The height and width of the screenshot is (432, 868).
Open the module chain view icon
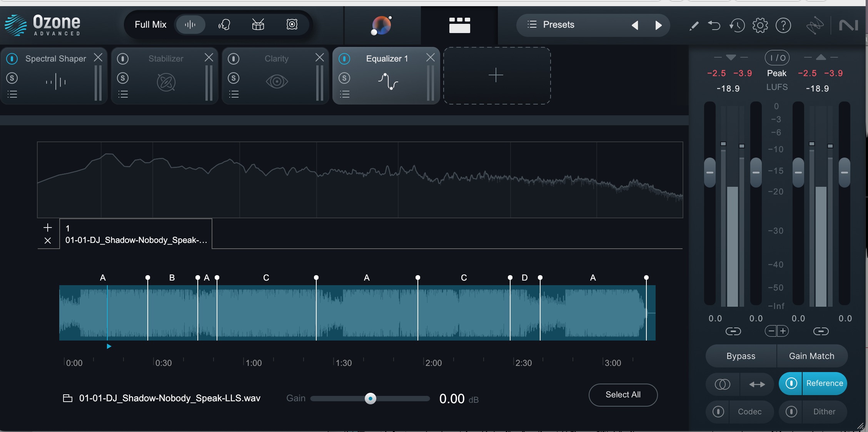point(459,25)
